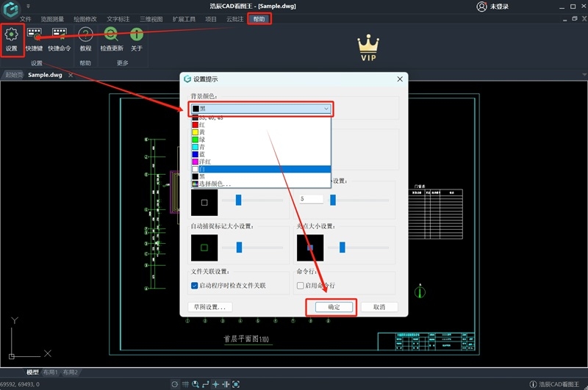Open the 三维视图 ribbon tab
The width and height of the screenshot is (588, 390).
coord(151,19)
